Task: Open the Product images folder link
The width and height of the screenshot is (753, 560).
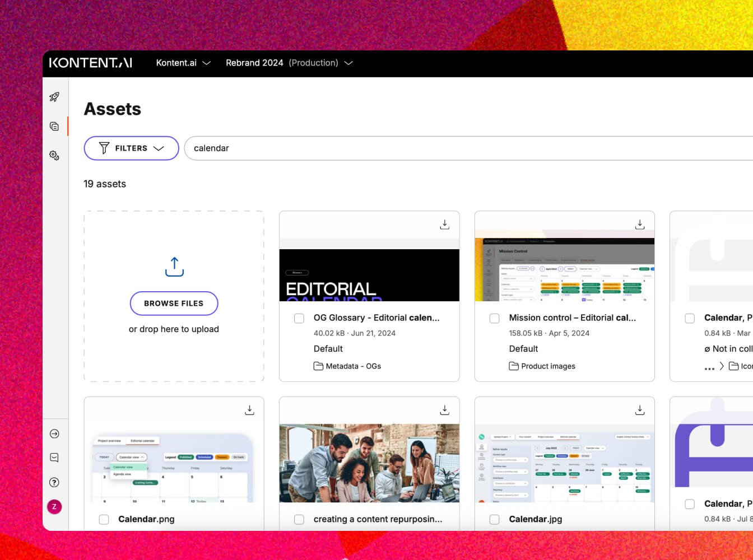Action: coord(547,366)
